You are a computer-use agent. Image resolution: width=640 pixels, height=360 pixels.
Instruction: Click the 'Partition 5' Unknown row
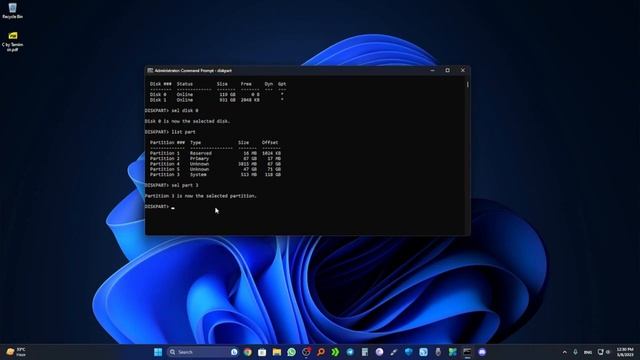(x=215, y=169)
